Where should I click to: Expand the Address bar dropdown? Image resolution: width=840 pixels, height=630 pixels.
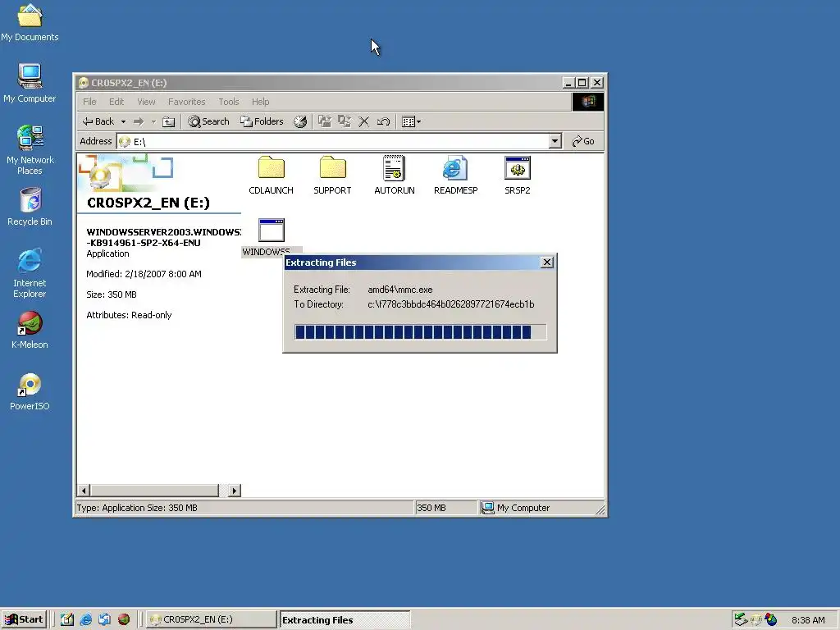[x=555, y=141]
